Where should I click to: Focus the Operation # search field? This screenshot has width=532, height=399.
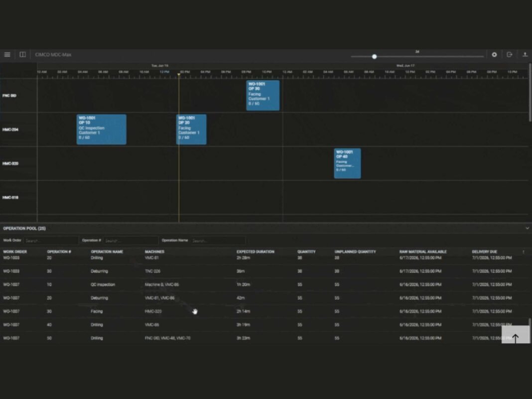131,241
